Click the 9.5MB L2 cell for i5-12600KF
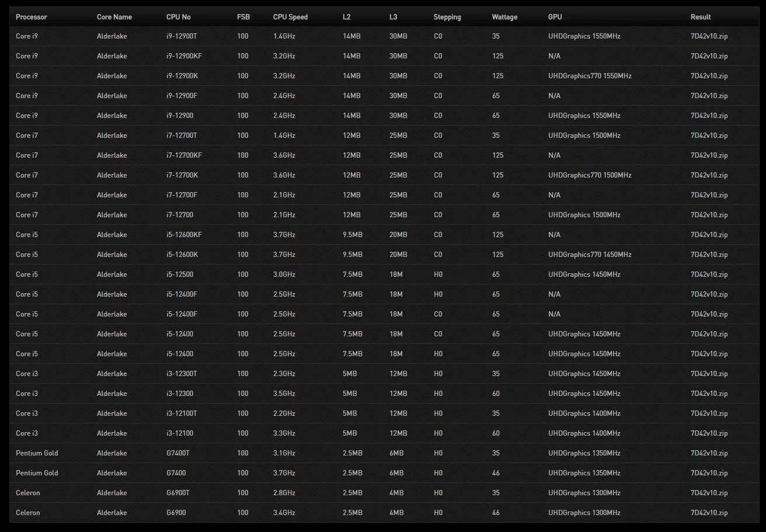 (353, 235)
